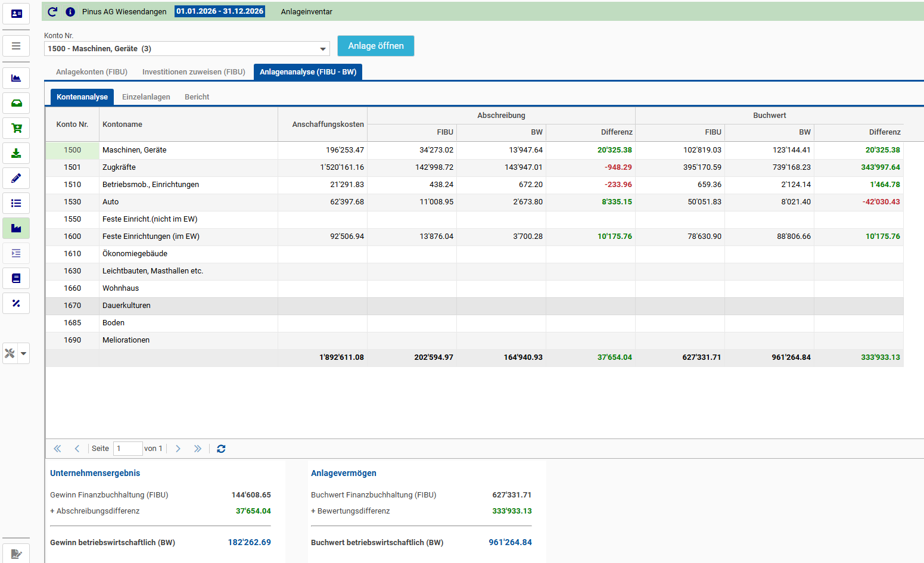Click the reload icon in top bar
Screen dimensions: 924x563
pos(52,11)
